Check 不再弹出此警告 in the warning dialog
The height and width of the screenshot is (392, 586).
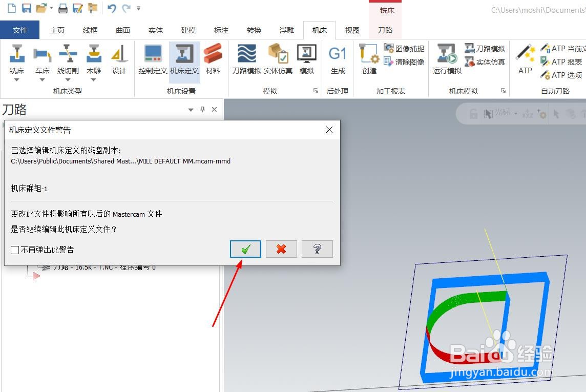15,250
